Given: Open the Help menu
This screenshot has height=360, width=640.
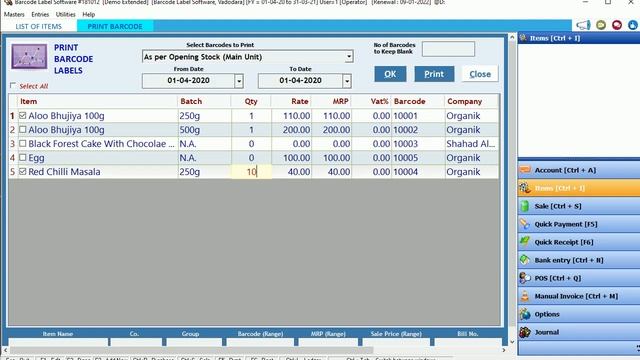Looking at the screenshot, I should coord(89,14).
